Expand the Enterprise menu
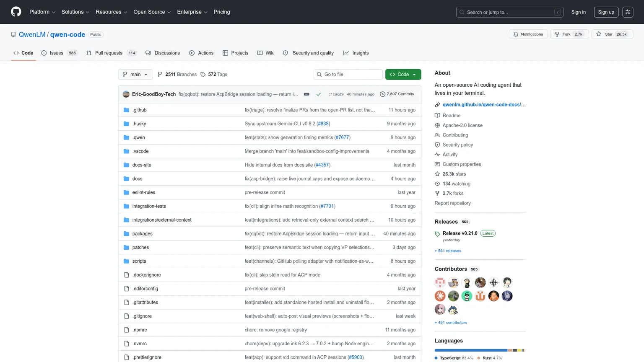Image resolution: width=644 pixels, height=362 pixels. tap(192, 12)
